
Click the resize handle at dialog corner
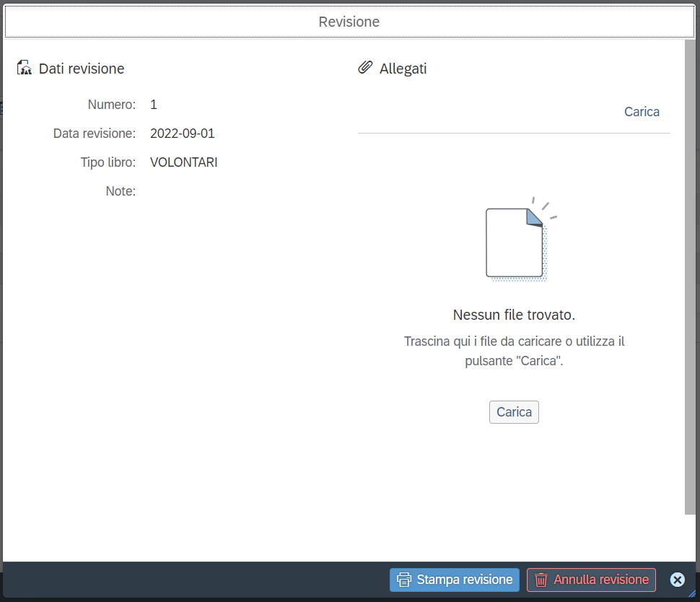(x=692, y=594)
